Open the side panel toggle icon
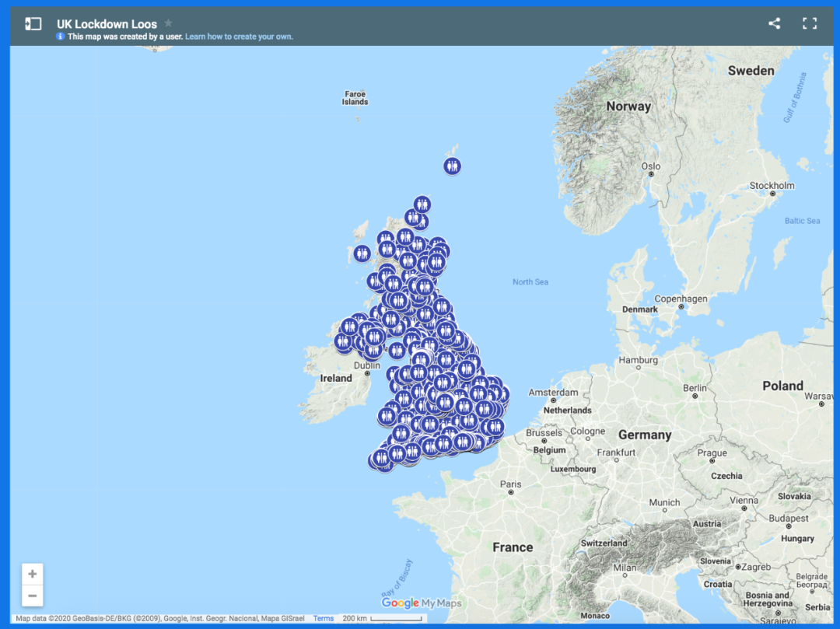The image size is (840, 629). [33, 23]
